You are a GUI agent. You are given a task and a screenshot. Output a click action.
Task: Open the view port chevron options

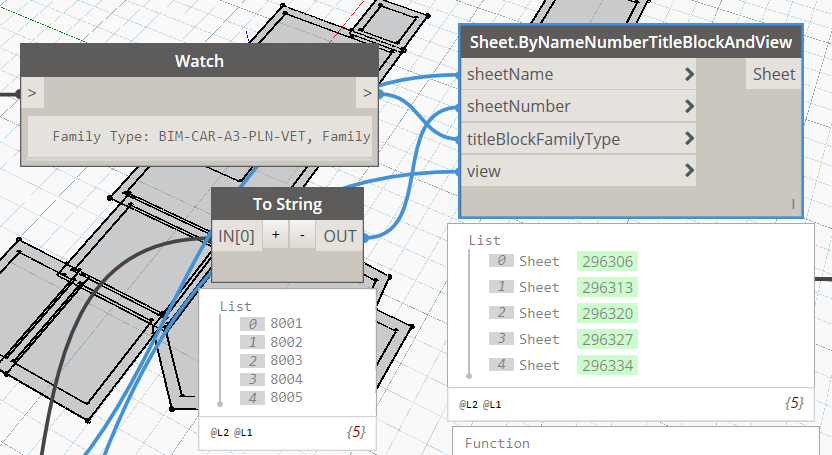pos(689,171)
